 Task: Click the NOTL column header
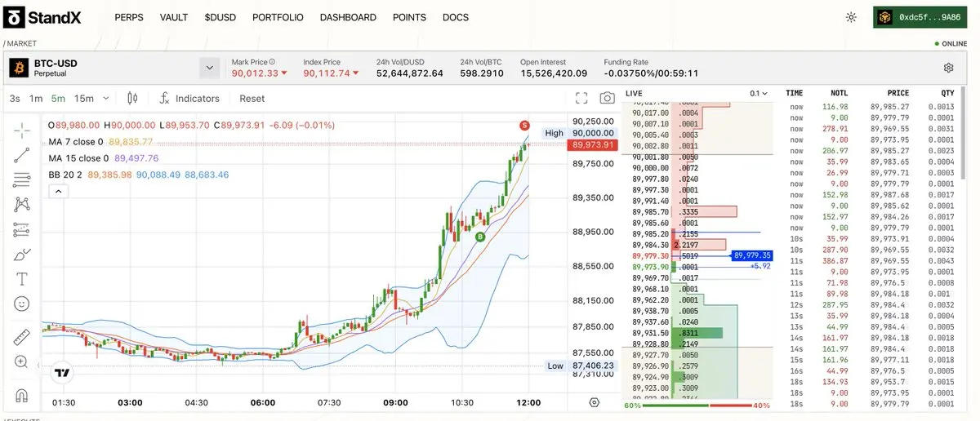839,94
